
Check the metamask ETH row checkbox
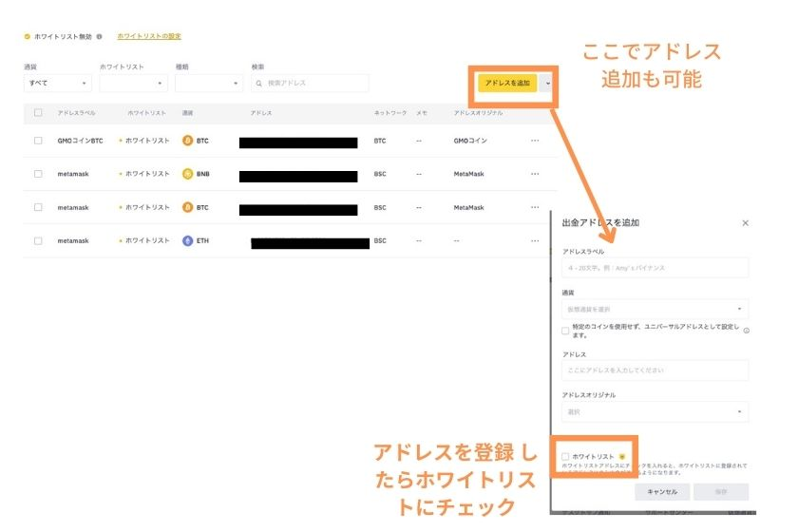pos(38,240)
